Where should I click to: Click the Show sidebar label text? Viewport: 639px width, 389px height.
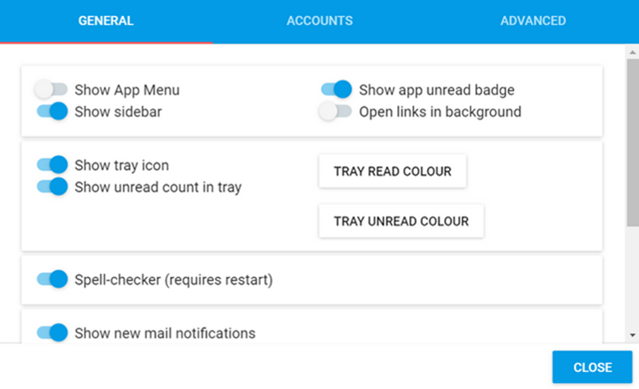[118, 112]
